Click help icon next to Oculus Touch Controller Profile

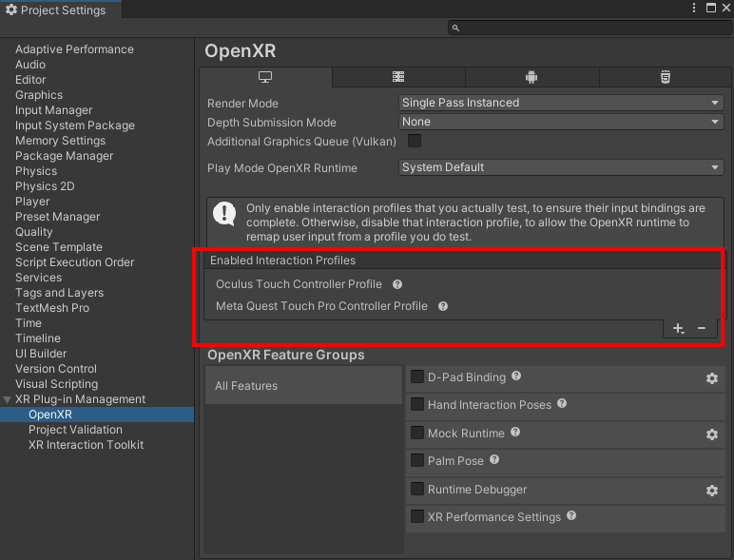(x=397, y=284)
